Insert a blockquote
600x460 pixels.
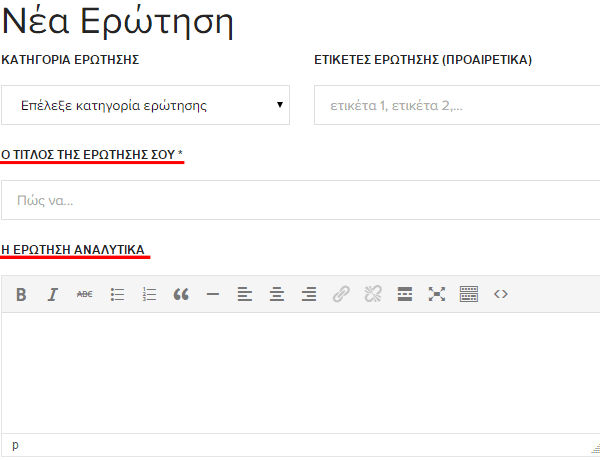(181, 294)
